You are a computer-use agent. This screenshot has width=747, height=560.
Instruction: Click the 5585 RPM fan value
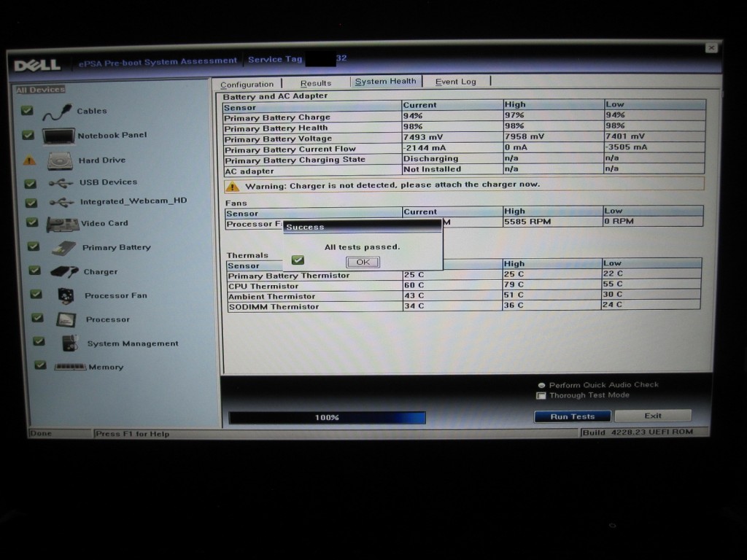point(527,222)
